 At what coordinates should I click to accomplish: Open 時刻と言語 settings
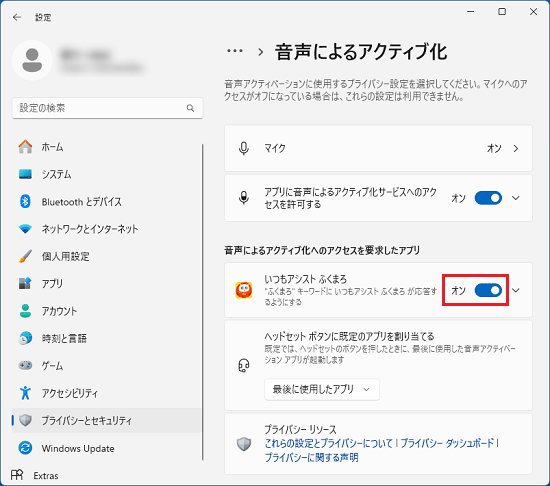(x=107, y=338)
